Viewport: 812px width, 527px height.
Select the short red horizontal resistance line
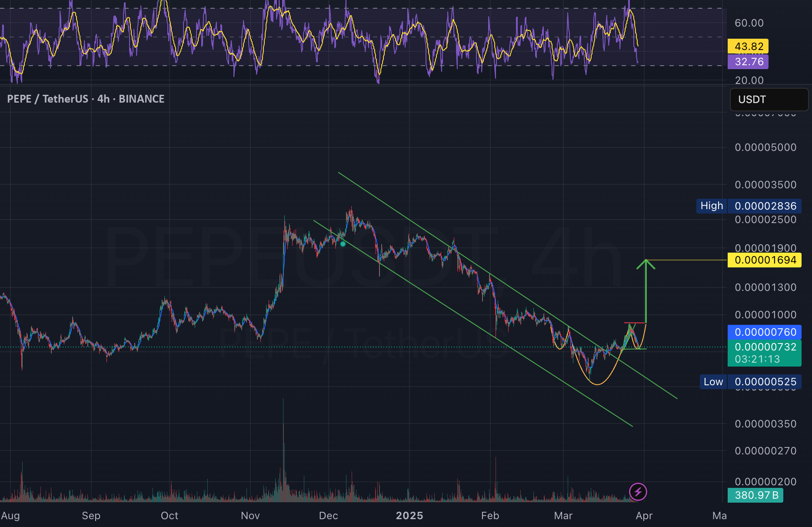tap(635, 323)
